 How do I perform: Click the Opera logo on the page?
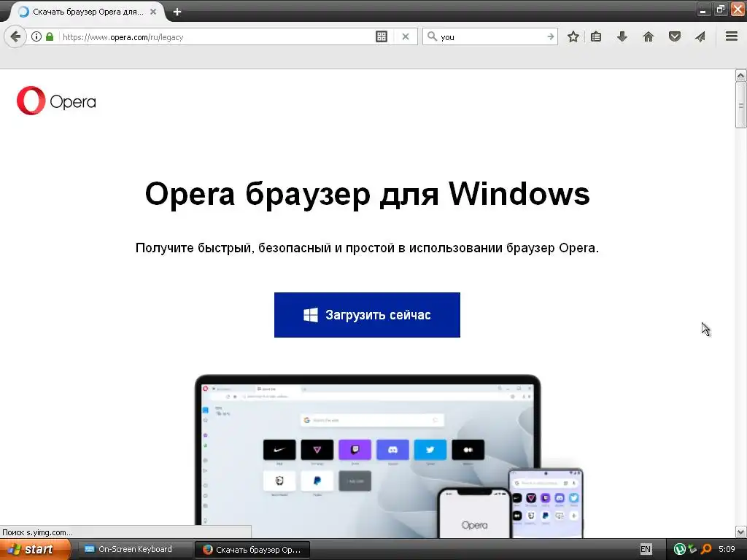(56, 101)
